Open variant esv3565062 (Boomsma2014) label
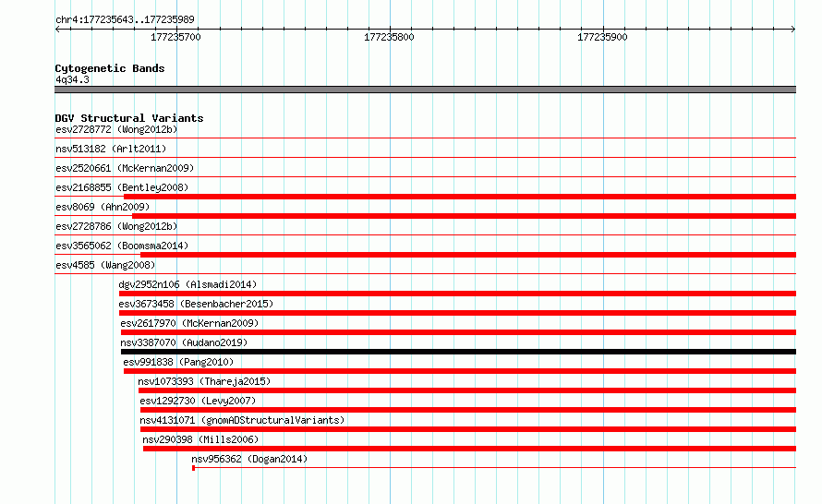 122,246
